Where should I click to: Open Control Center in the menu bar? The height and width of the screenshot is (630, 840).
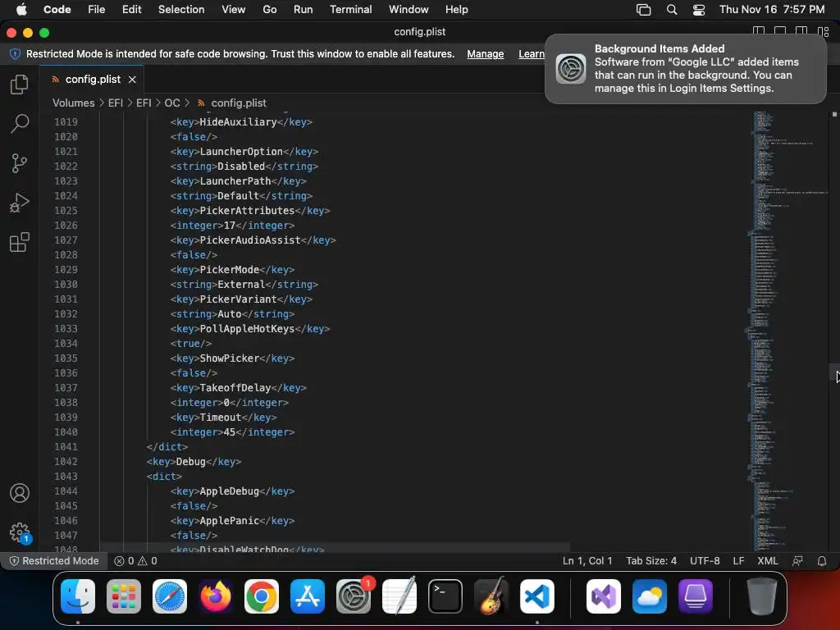coord(699,10)
